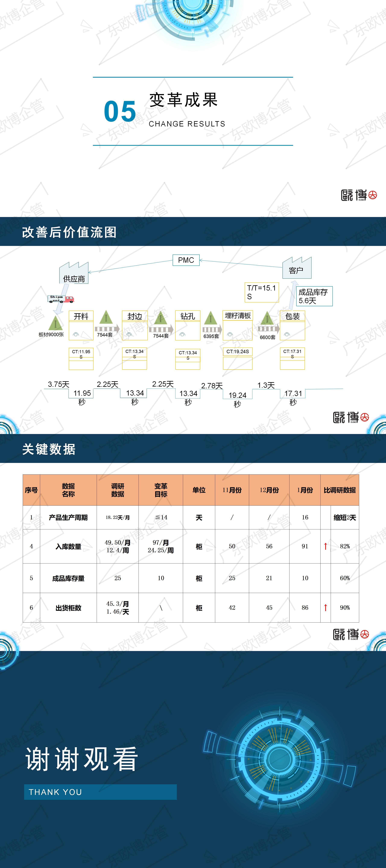Select the 埋籽清板 process label
386x868 pixels.
coord(238,315)
